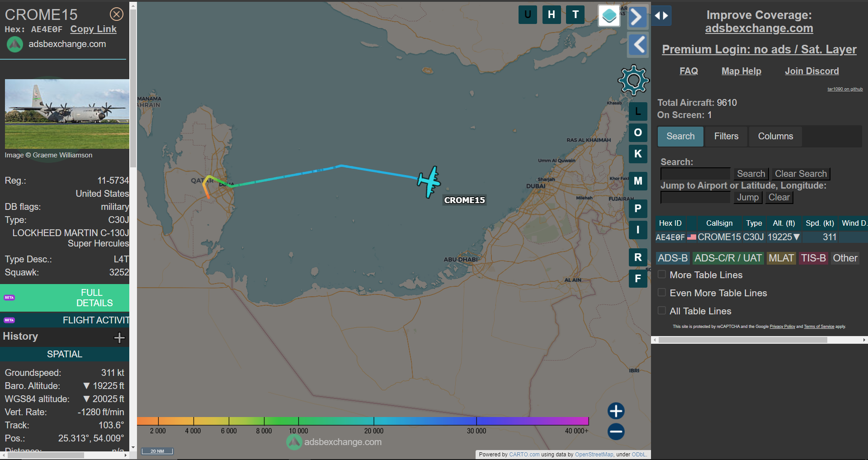Screen dimensions: 868x460
Task: Click the Jump to Airport input field
Action: 695,197
